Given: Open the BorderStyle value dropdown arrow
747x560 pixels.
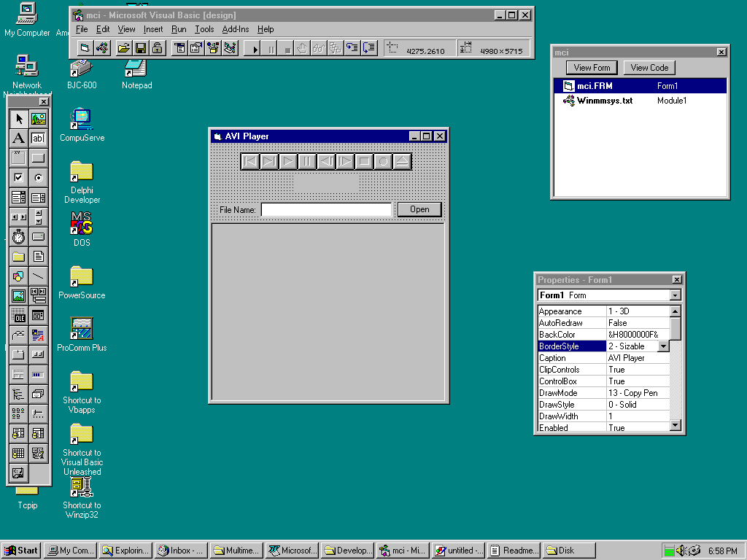Looking at the screenshot, I should pyautogui.click(x=663, y=346).
